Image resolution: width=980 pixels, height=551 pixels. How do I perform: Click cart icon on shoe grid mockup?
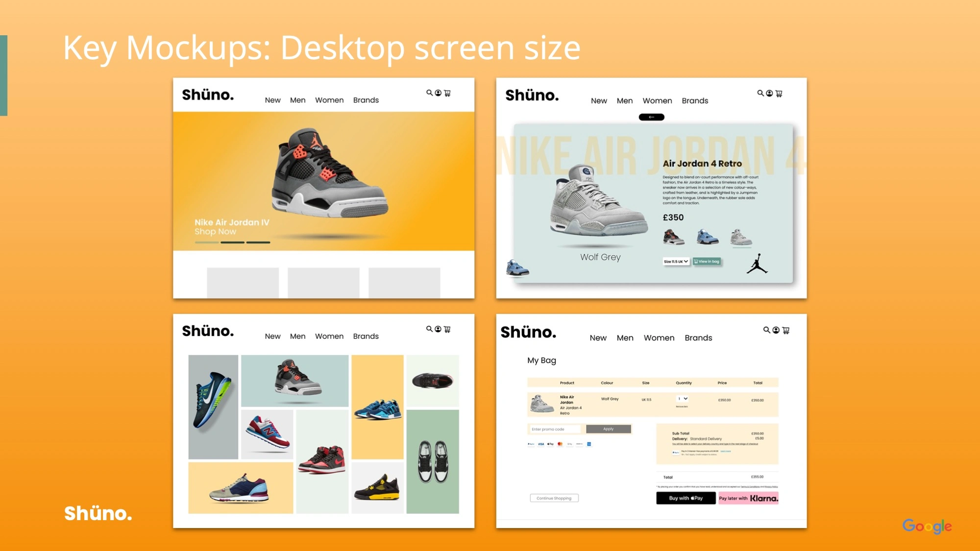pyautogui.click(x=447, y=330)
